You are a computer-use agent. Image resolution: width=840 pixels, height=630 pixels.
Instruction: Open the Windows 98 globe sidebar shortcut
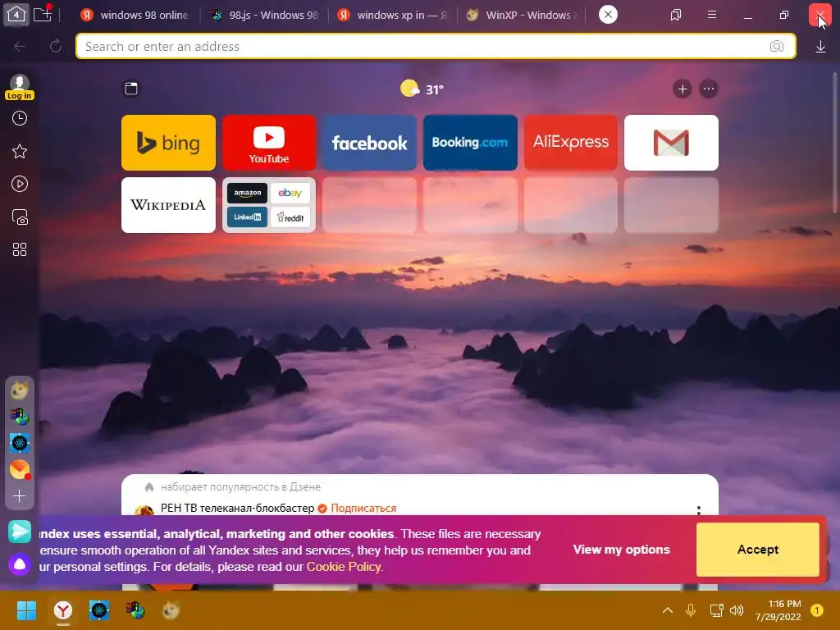20,417
